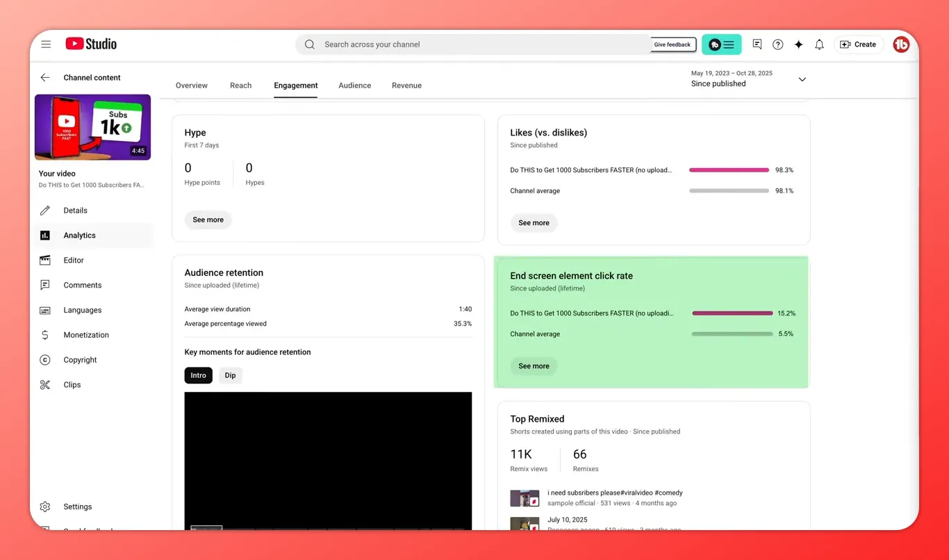Open Monetization in the sidebar
Viewport: 949px width, 560px height.
[93, 335]
